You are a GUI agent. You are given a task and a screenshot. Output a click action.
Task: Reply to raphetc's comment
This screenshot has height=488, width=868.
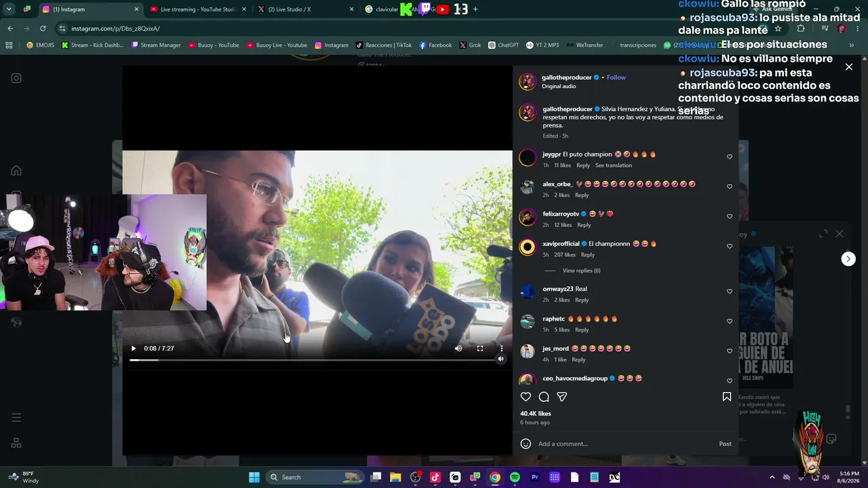click(582, 330)
